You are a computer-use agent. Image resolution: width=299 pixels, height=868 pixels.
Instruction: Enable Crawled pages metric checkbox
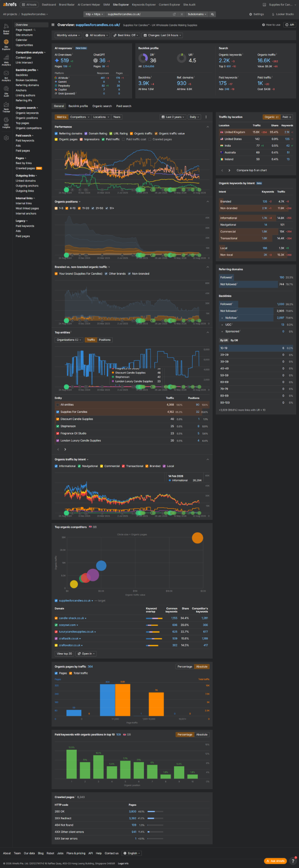(150, 139)
